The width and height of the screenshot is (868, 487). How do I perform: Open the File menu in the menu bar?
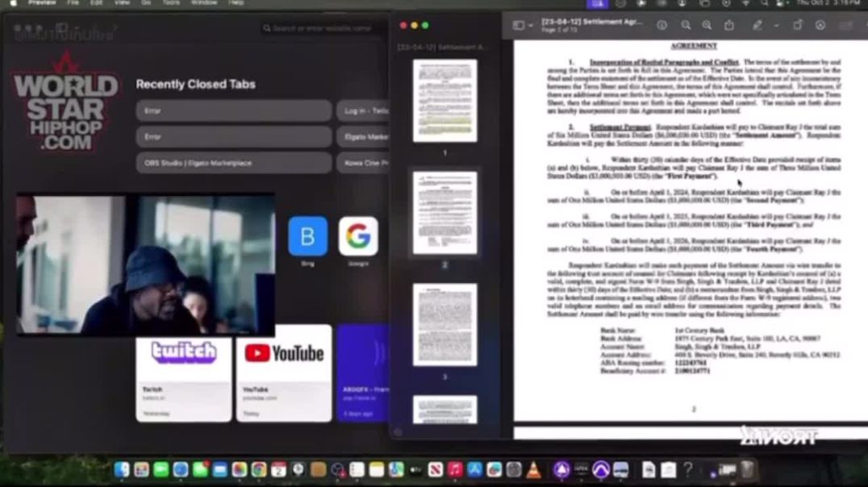pos(73,3)
